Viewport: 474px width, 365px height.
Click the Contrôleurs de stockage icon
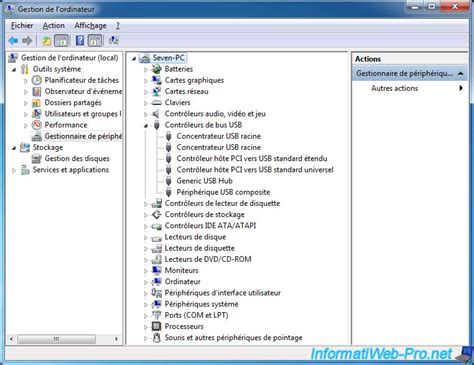156,215
